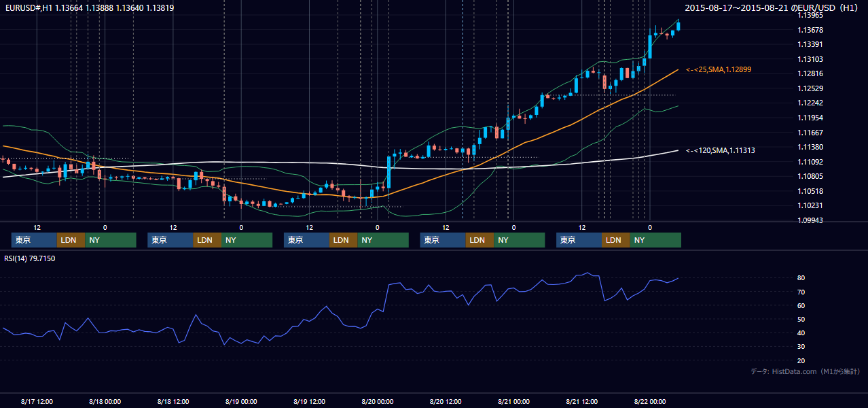The image size is (868, 408).
Task: Click the 8/21 12:00 time label
Action: coord(582,401)
